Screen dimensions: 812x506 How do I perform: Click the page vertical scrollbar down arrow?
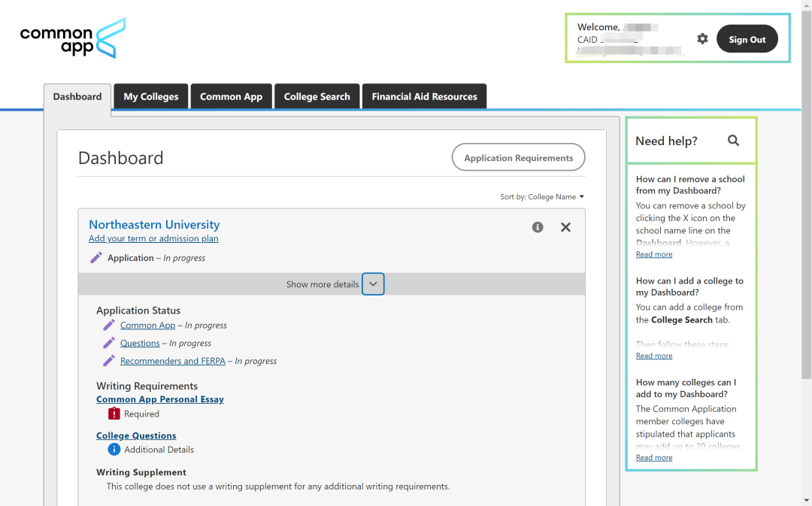[806, 500]
